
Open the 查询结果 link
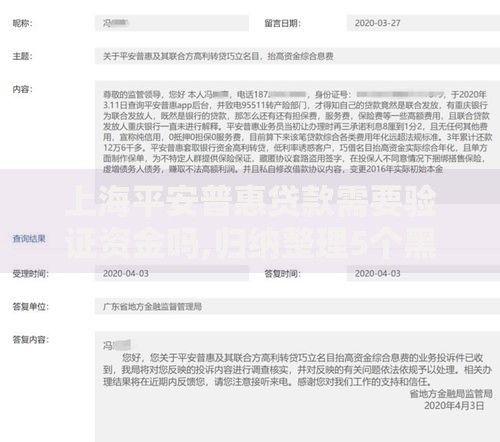(x=29, y=239)
